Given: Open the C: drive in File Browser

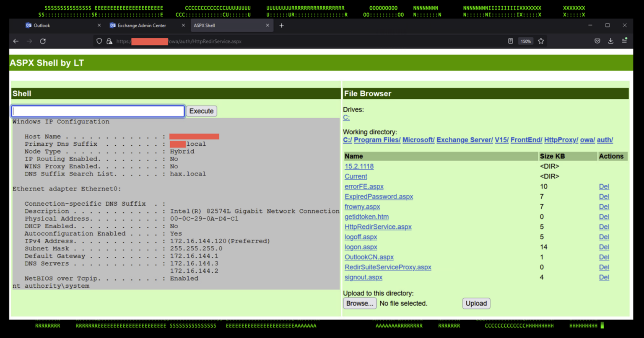Looking at the screenshot, I should [346, 118].
